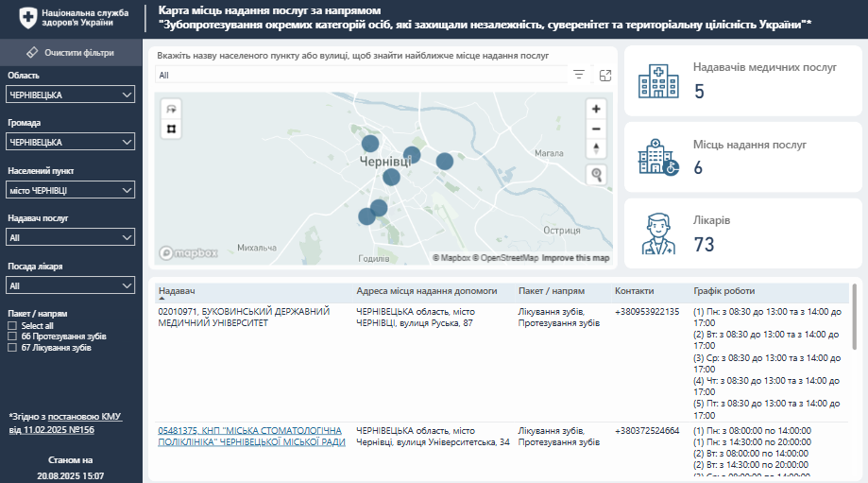Click the Mapbox attribution text link
Viewport: 868px width, 483px height.
[451, 257]
